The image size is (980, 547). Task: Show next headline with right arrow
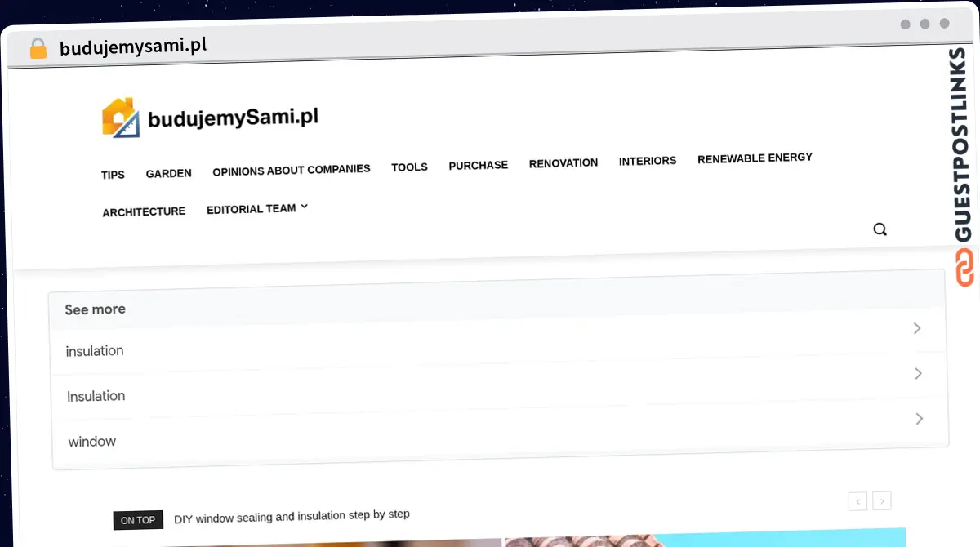[881, 500]
